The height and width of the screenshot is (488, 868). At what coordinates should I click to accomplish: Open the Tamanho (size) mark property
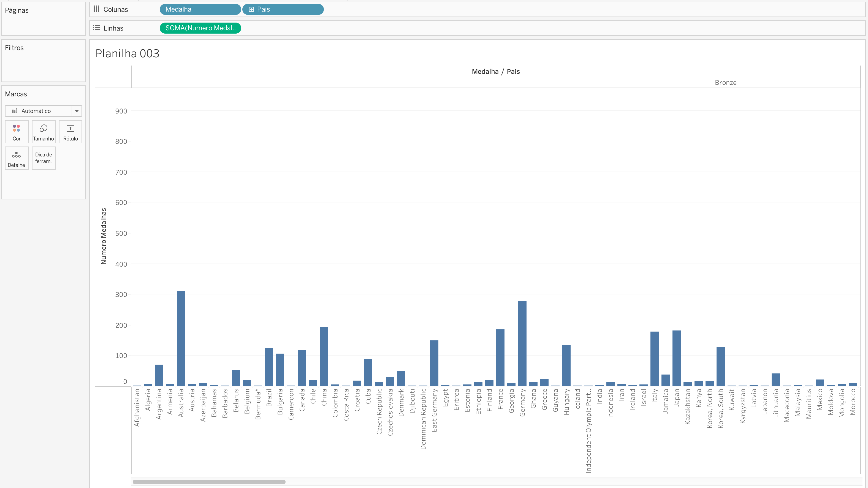[x=44, y=131]
